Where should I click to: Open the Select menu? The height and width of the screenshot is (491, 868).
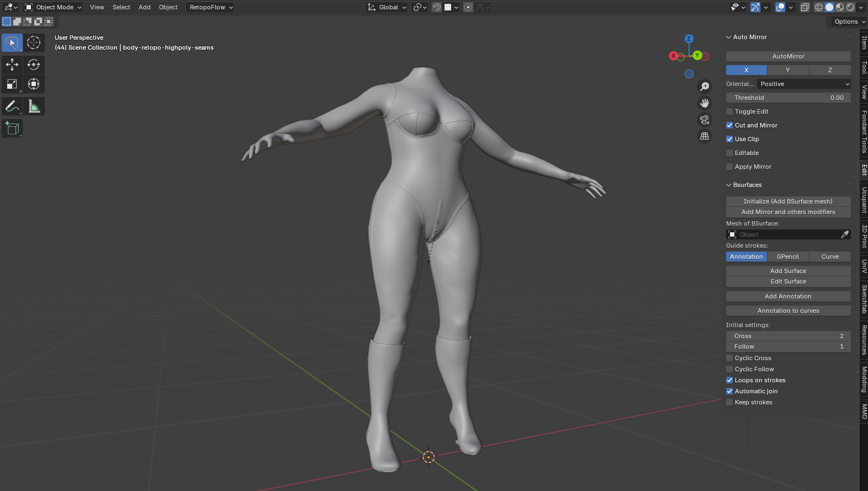(121, 7)
